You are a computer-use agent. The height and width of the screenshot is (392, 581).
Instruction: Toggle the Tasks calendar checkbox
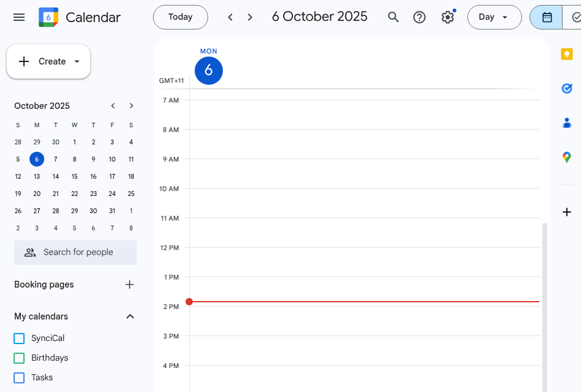[x=19, y=378]
